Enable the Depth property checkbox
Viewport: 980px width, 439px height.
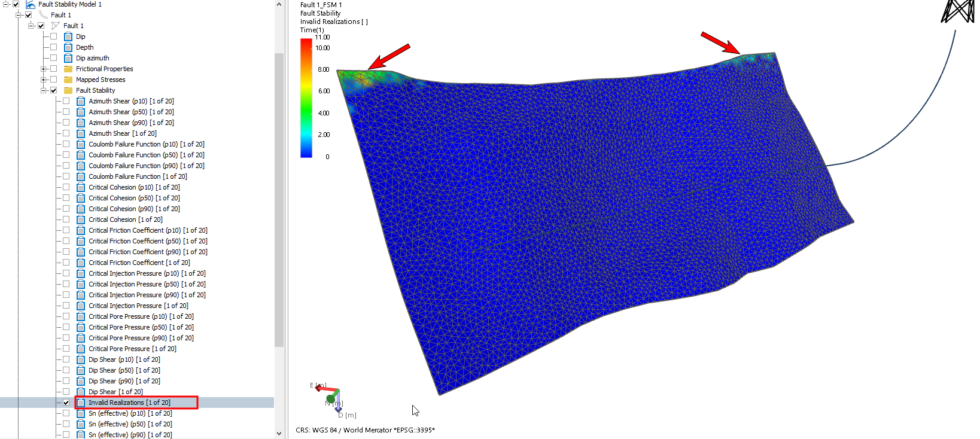tap(54, 47)
